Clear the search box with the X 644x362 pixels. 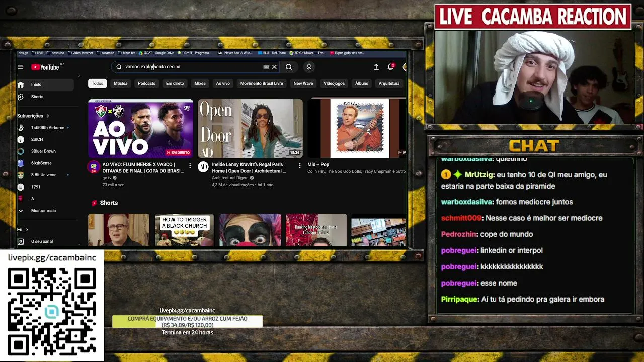[274, 67]
